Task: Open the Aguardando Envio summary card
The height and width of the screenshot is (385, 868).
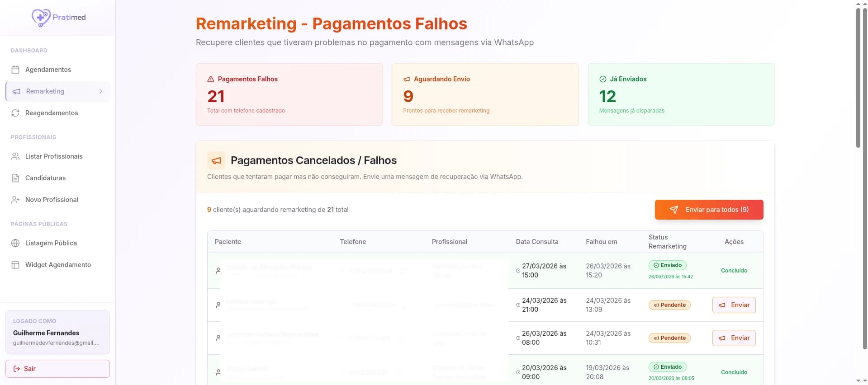Action: point(485,94)
